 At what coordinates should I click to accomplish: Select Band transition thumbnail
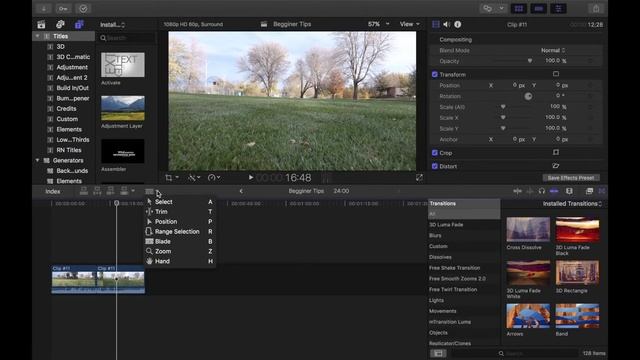pyautogui.click(x=577, y=316)
